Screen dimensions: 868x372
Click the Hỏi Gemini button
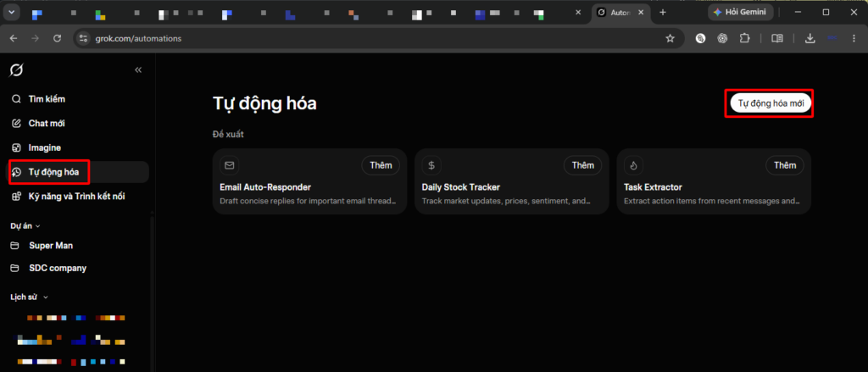[x=740, y=12]
